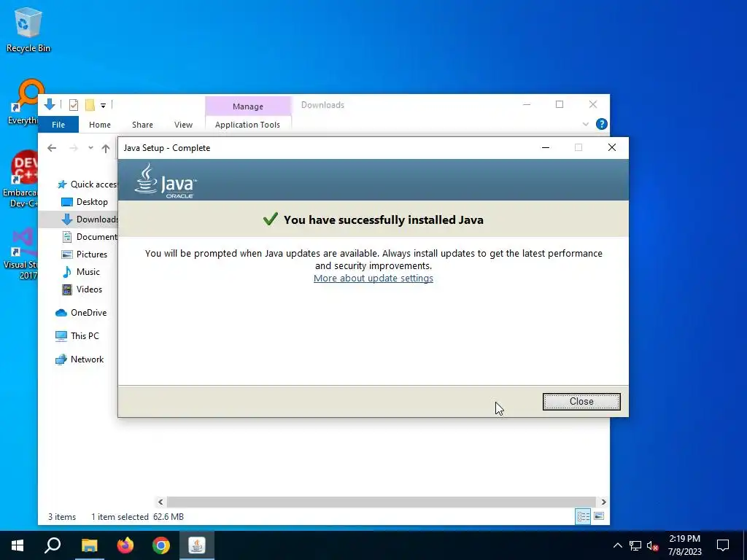Click the horizontal scrollbar left arrow
Image resolution: width=747 pixels, height=560 pixels.
(160, 502)
